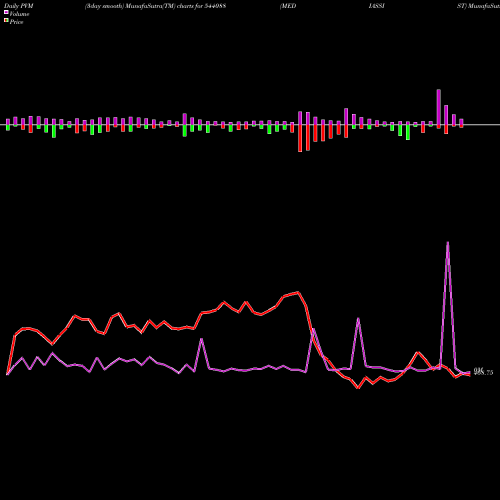Click the tallest purple bar in histogram
Image resolution: width=500 pixels, height=500 pixels.
(x=439, y=107)
